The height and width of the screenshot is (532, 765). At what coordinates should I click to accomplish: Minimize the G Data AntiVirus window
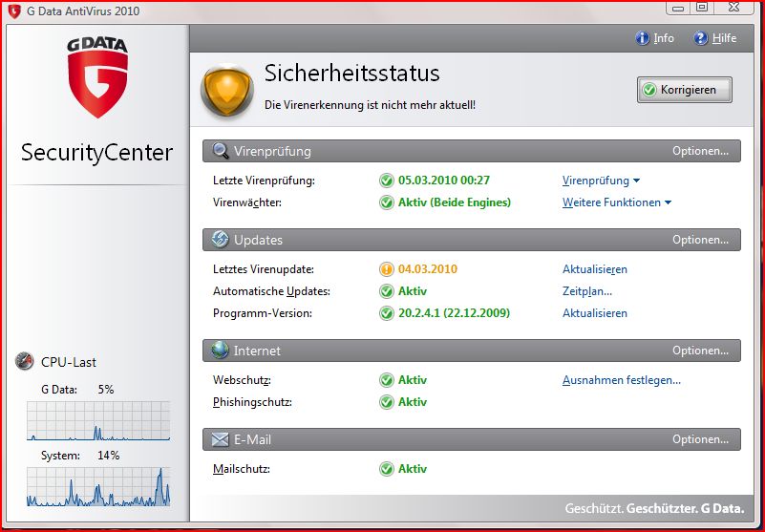pyautogui.click(x=679, y=8)
